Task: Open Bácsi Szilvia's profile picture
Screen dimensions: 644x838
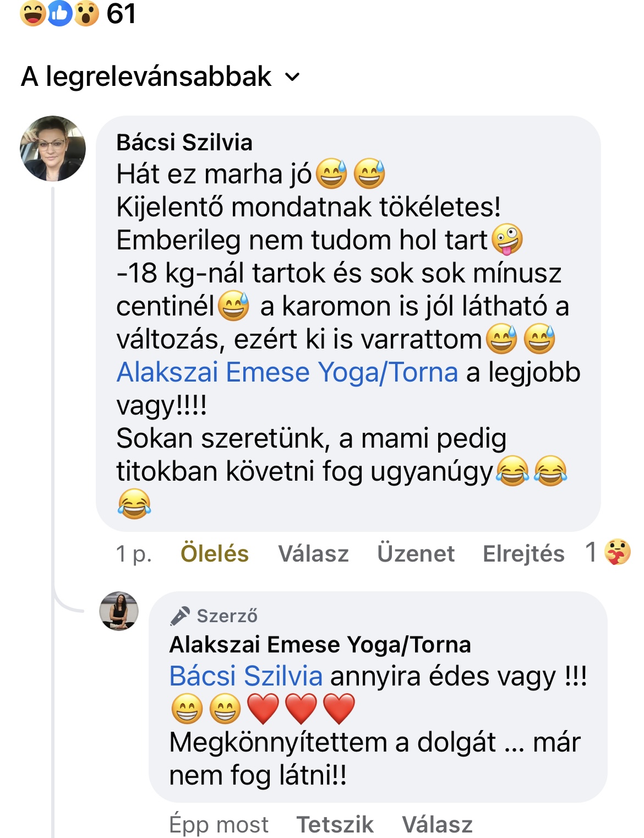Action: point(53,149)
